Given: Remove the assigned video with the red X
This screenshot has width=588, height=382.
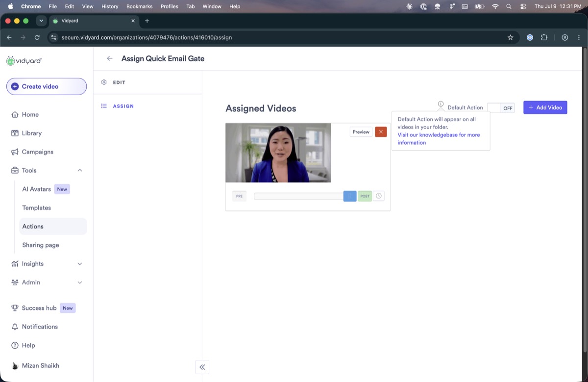Looking at the screenshot, I should pos(381,132).
